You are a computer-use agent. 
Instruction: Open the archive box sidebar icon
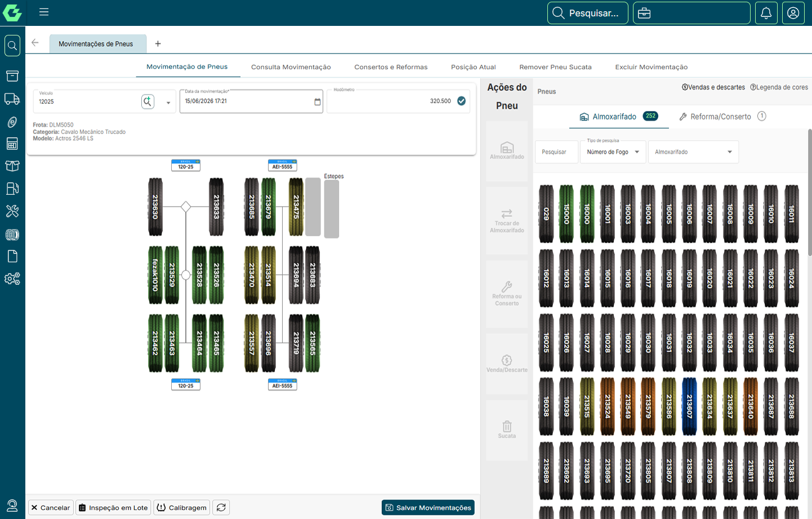[x=12, y=76]
